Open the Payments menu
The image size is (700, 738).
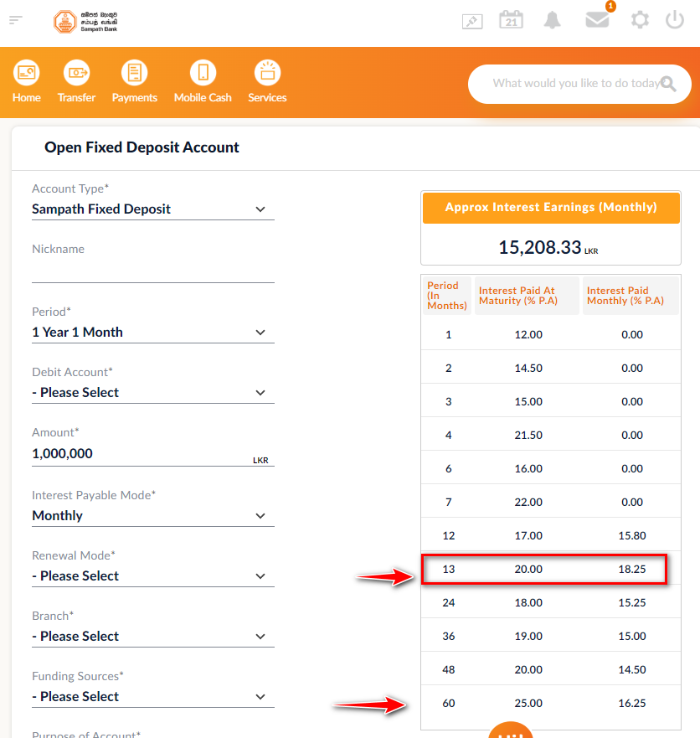click(x=135, y=81)
